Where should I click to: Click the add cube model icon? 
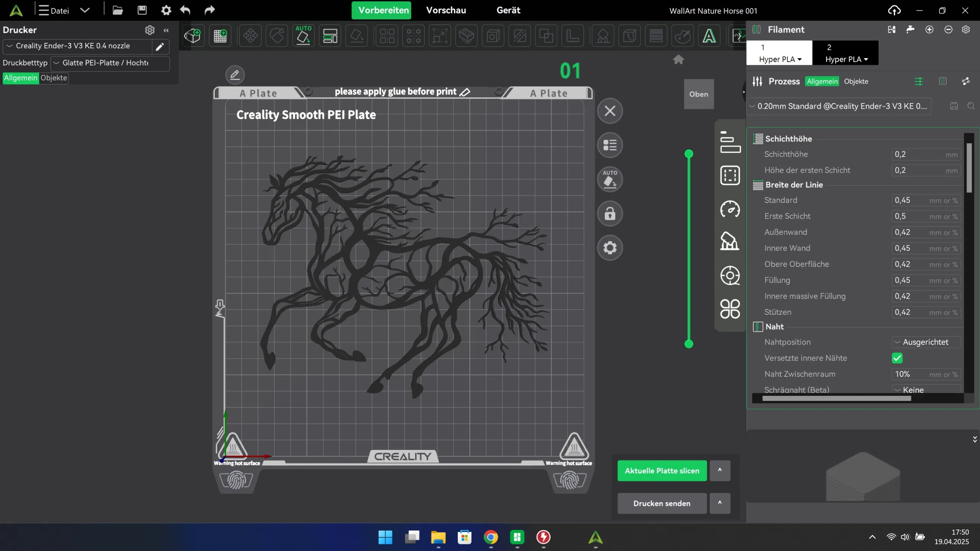tap(192, 36)
